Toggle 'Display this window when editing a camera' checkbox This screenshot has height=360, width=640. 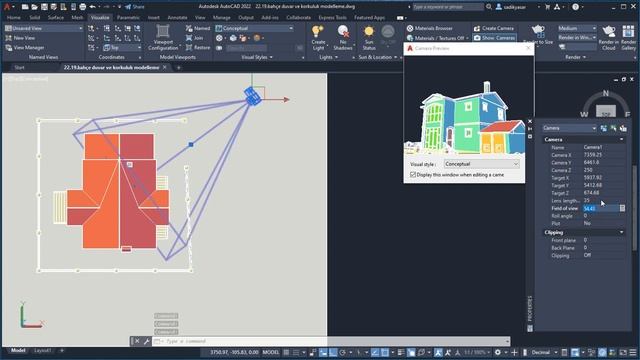pyautogui.click(x=413, y=175)
